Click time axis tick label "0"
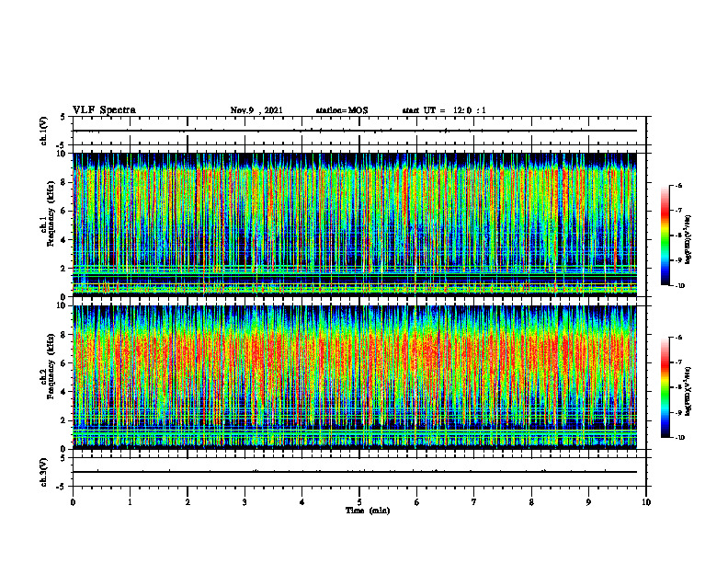Image resolution: width=728 pixels, height=563 pixels. pyautogui.click(x=73, y=502)
